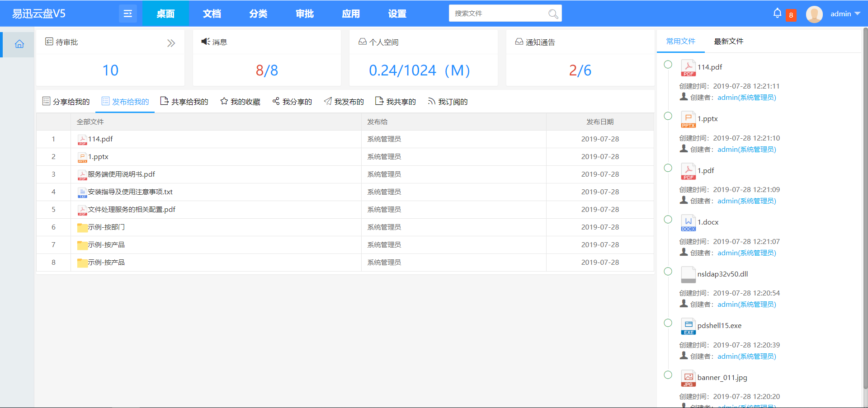
Task: Open the 审批 top navigation tab
Action: (x=305, y=14)
